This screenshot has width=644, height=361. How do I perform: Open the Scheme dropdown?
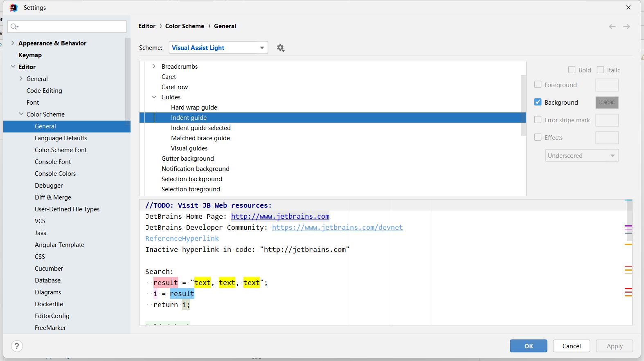(218, 47)
